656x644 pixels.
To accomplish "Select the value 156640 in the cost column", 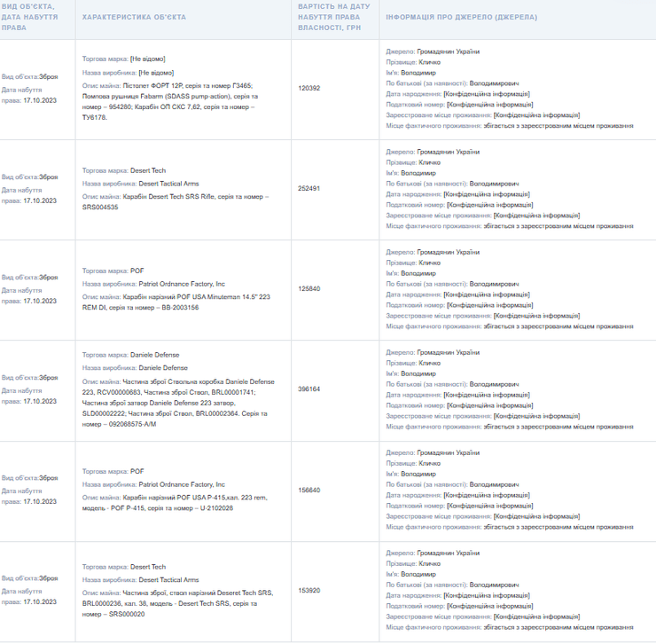I will 309,490.
